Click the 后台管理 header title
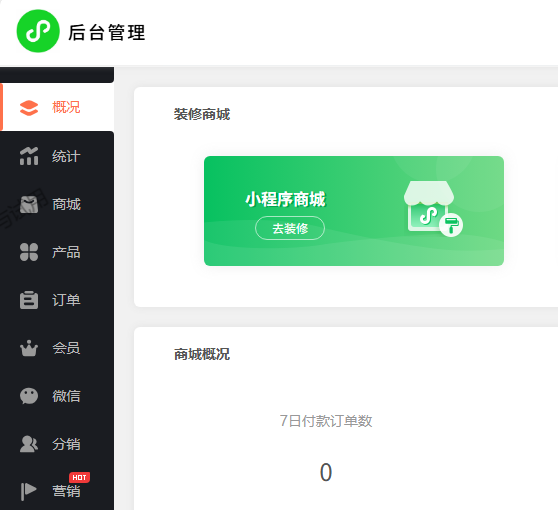This screenshot has width=558, height=510. coord(107,32)
